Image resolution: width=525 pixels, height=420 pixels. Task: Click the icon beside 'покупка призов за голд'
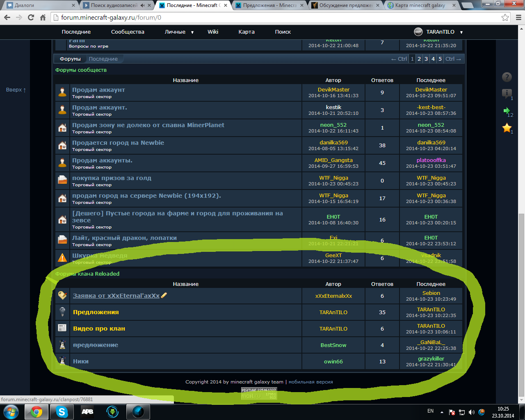pyautogui.click(x=62, y=180)
